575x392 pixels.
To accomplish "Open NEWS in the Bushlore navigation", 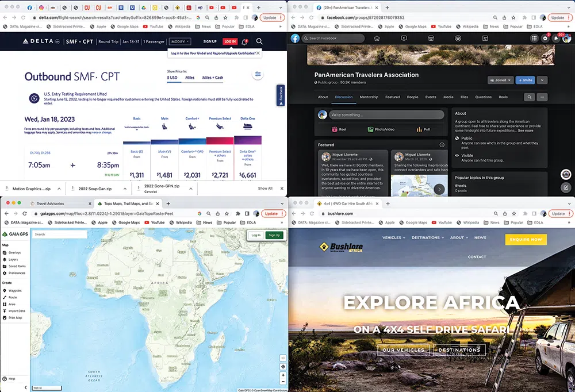I will (480, 237).
